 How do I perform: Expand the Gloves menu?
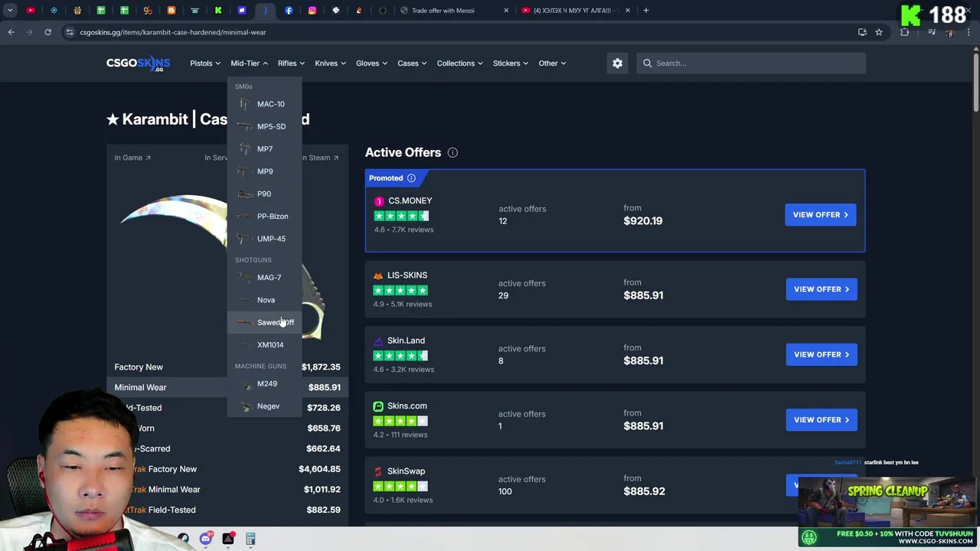pos(371,64)
